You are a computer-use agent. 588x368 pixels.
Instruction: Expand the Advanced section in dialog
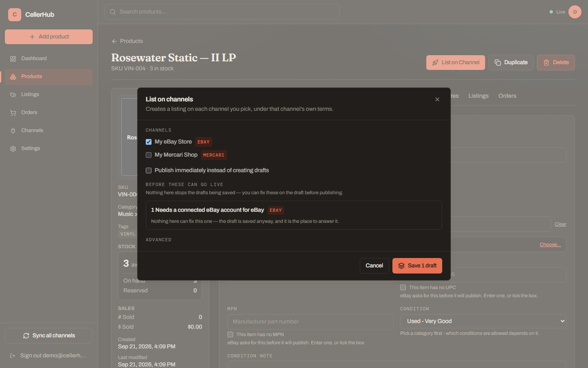pyautogui.click(x=158, y=240)
